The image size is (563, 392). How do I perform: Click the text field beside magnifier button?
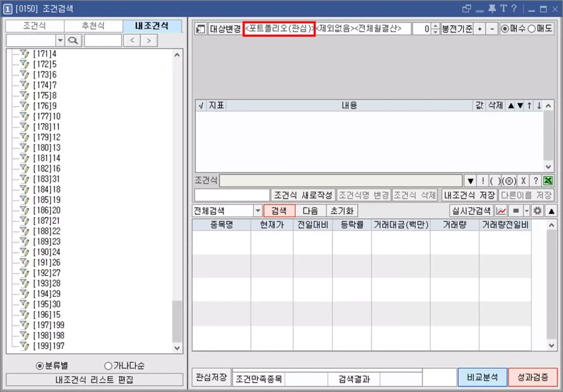[x=103, y=40]
